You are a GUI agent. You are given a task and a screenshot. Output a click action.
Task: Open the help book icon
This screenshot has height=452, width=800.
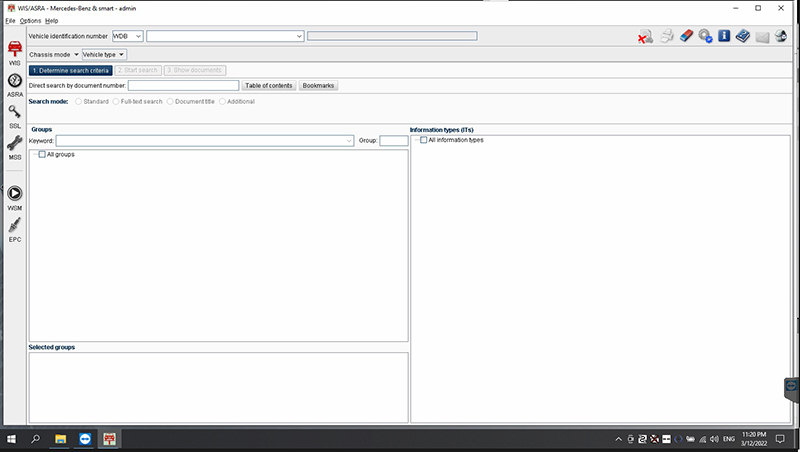(x=743, y=36)
